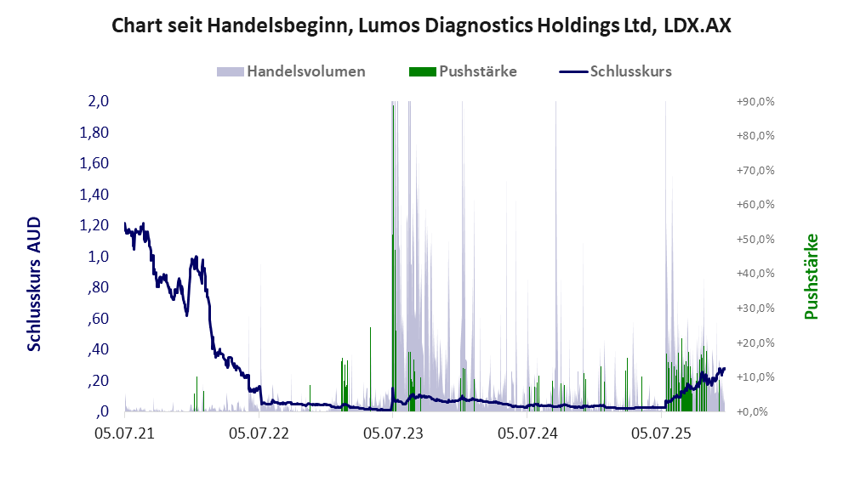Click the gray Handelsvolumen legend swatch
Image resolution: width=843 pixels, height=504 pixels.
click(x=231, y=71)
